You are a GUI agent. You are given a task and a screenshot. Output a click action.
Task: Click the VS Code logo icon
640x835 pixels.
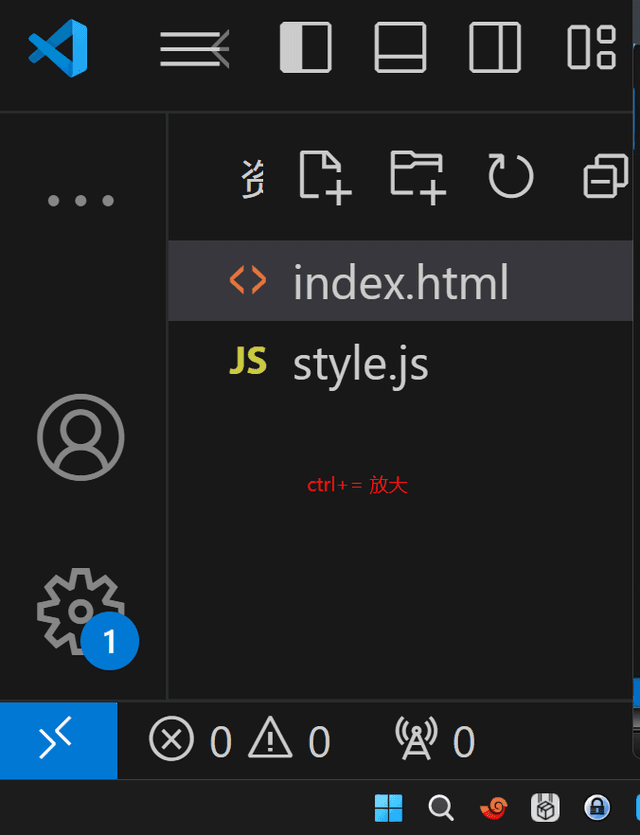click(x=58, y=48)
